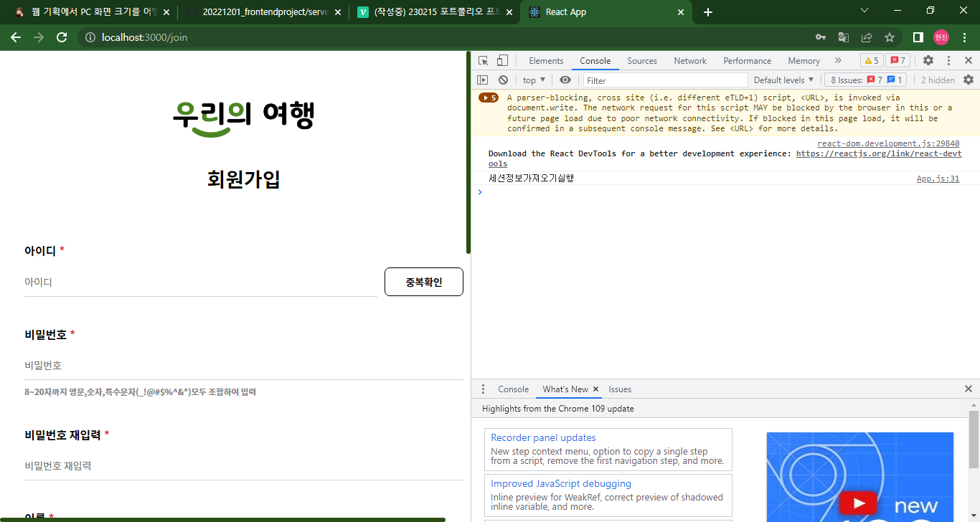Show the console sidebar

(x=483, y=80)
